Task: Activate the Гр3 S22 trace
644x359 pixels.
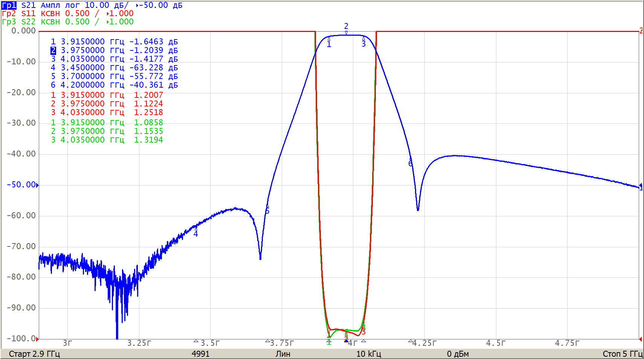Action: click(x=9, y=22)
